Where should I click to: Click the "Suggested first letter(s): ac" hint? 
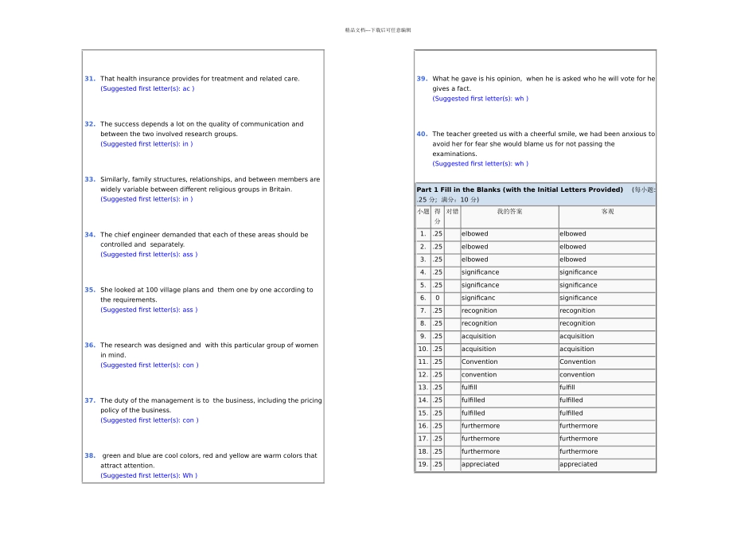[x=147, y=89]
